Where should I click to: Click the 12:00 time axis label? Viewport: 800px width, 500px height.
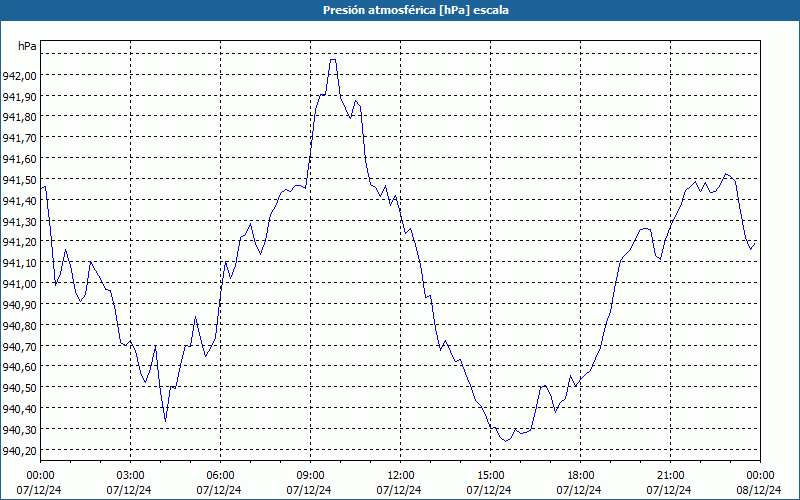(x=401, y=476)
